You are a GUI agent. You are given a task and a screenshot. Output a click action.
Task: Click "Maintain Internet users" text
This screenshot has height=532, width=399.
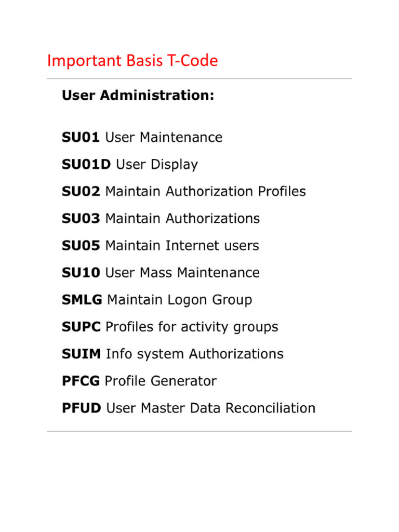pos(182,246)
